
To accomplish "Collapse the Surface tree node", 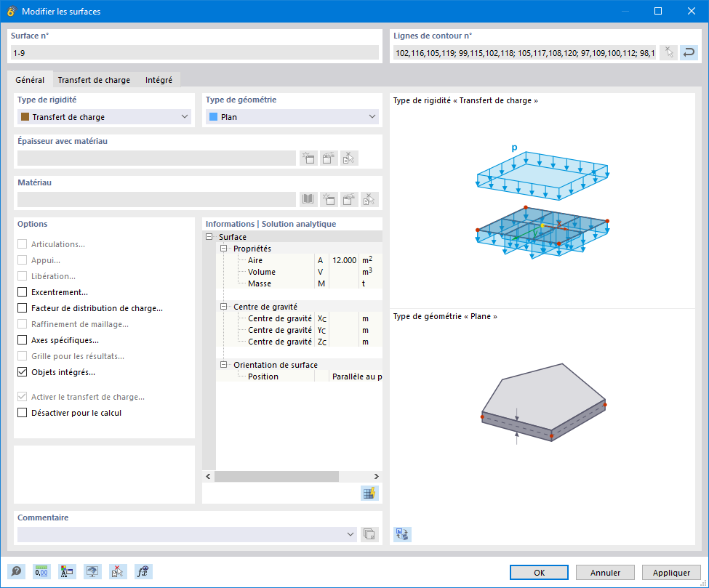I will [x=209, y=237].
